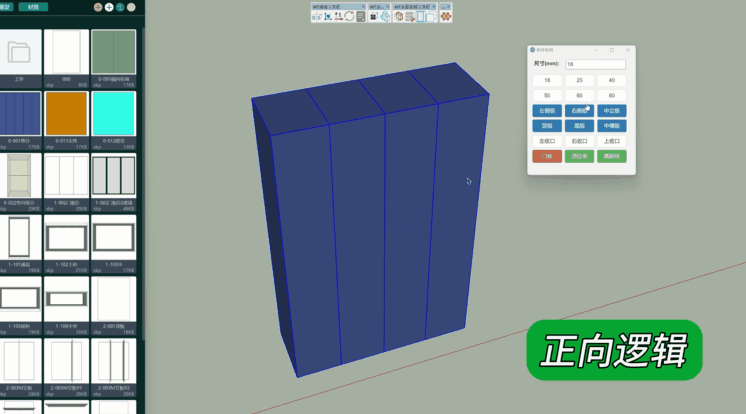Screen dimensions: 746x414
Task: Click the 中立板 blue button
Action: pyautogui.click(x=612, y=110)
